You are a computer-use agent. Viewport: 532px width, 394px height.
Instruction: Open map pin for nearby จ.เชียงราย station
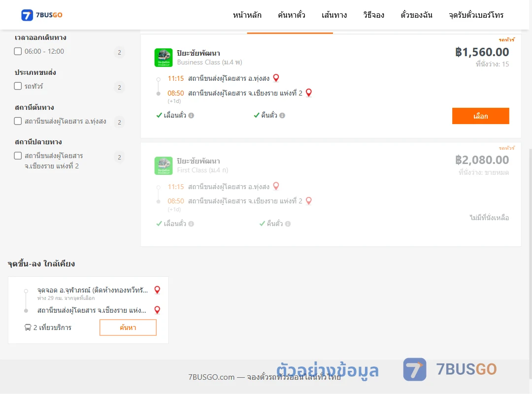coord(157,310)
